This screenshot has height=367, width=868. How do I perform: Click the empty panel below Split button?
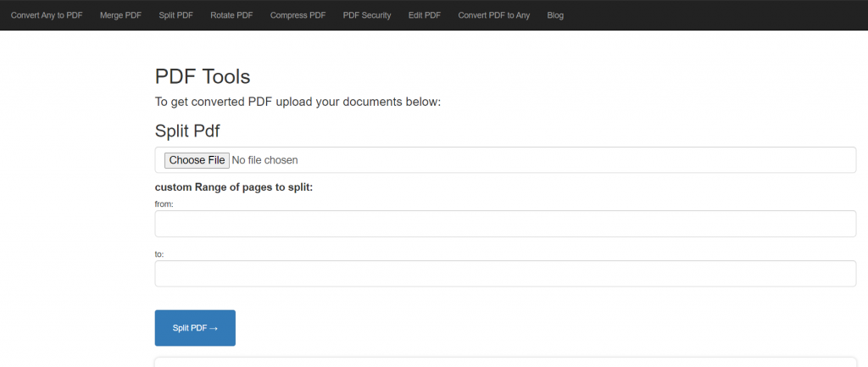(x=505, y=362)
